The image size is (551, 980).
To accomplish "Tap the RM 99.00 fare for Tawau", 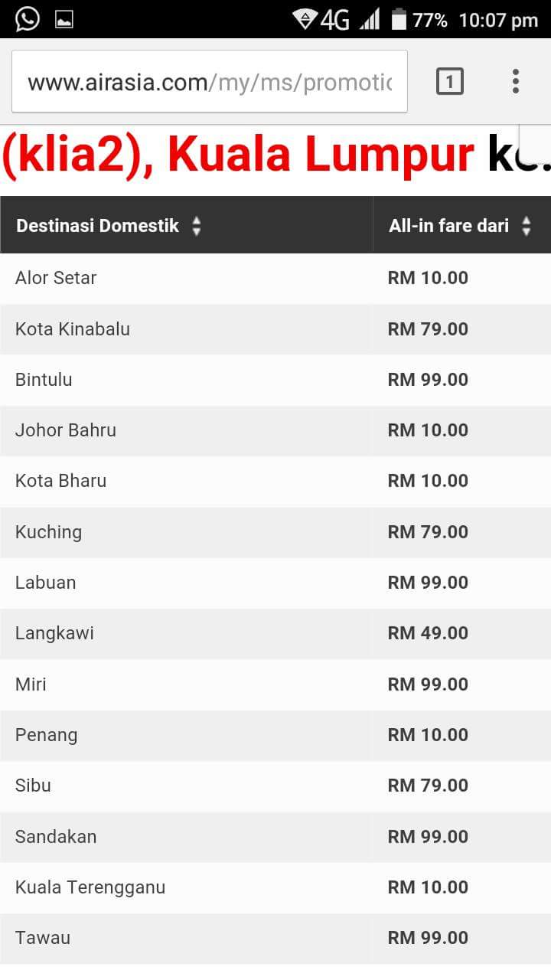I will click(x=428, y=938).
